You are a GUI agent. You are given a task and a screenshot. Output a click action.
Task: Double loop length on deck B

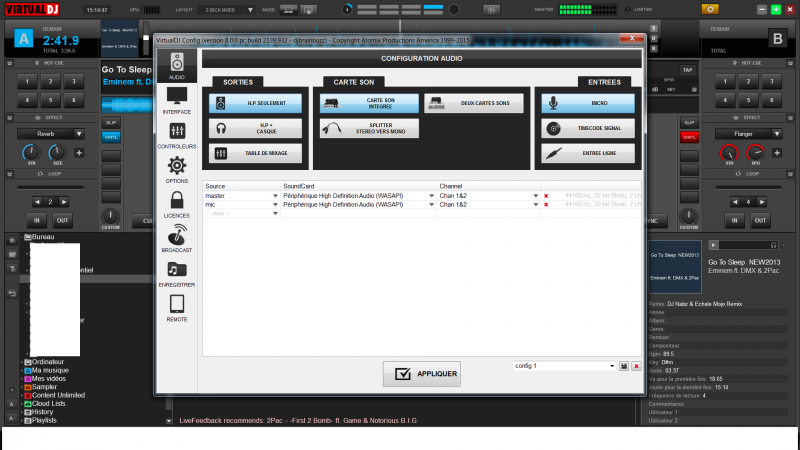pos(761,202)
